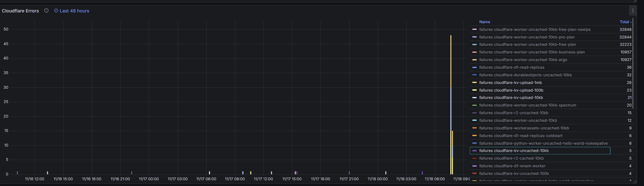This screenshot has height=186, width=644.
Task: Click the Cloudflare Errors panel title
Action: pyautogui.click(x=20, y=11)
